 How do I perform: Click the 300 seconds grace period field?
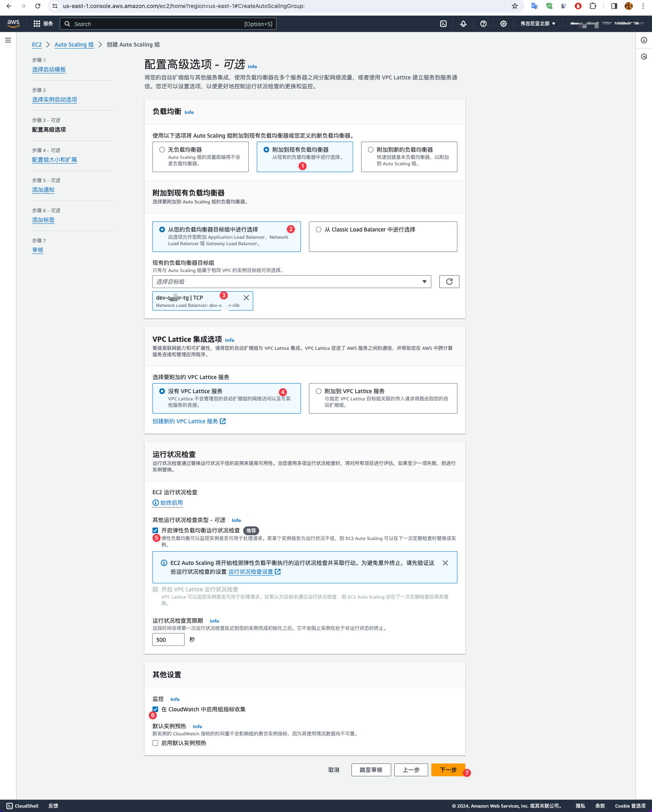point(169,639)
